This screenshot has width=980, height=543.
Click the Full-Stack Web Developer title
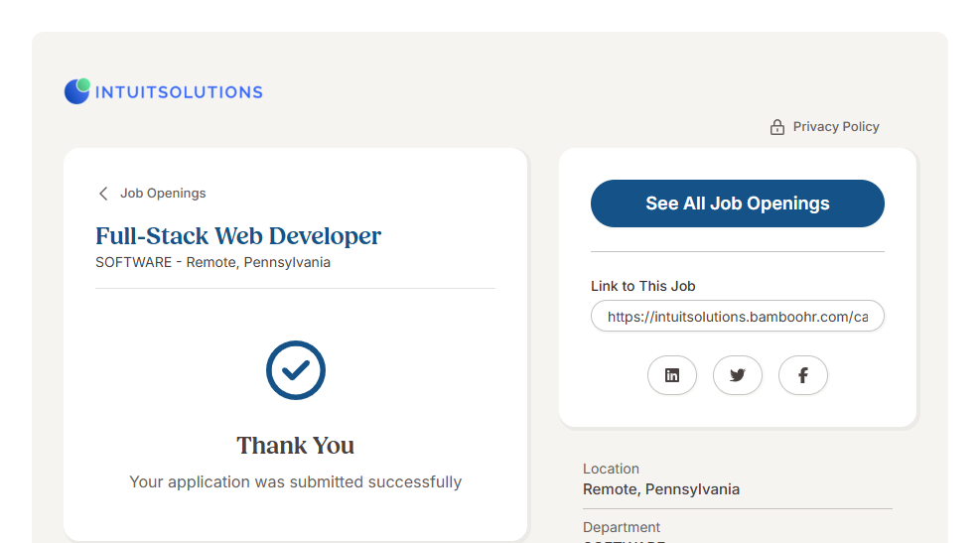(238, 236)
